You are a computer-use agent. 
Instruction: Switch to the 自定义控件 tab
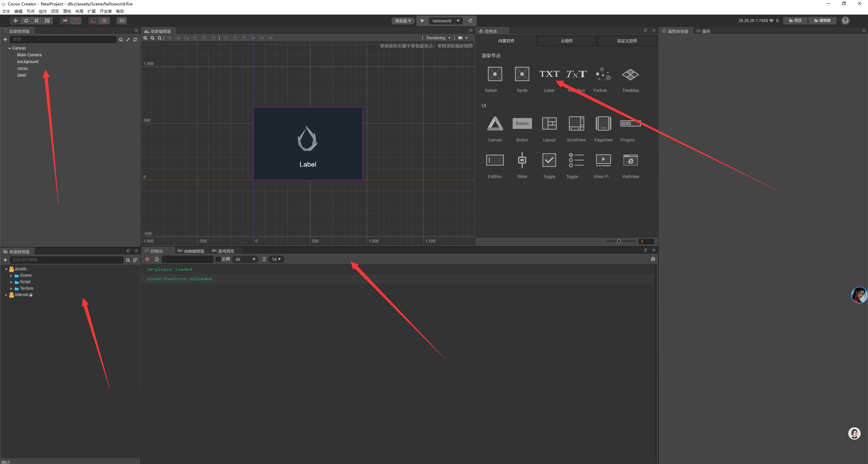coord(627,41)
